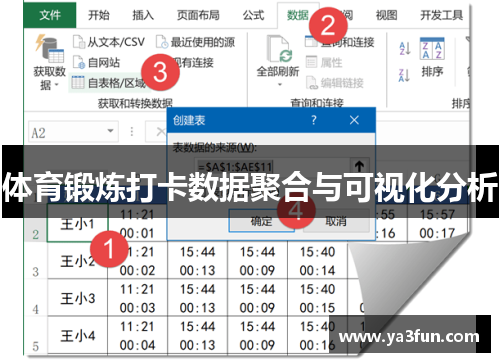Click the 最近使用的源 icon

(x=162, y=42)
